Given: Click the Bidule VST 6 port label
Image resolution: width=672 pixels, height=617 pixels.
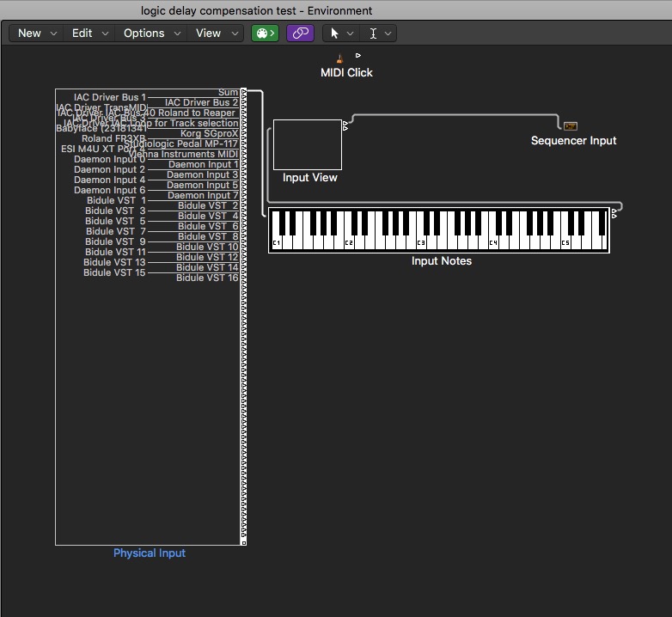Looking at the screenshot, I should (x=208, y=226).
